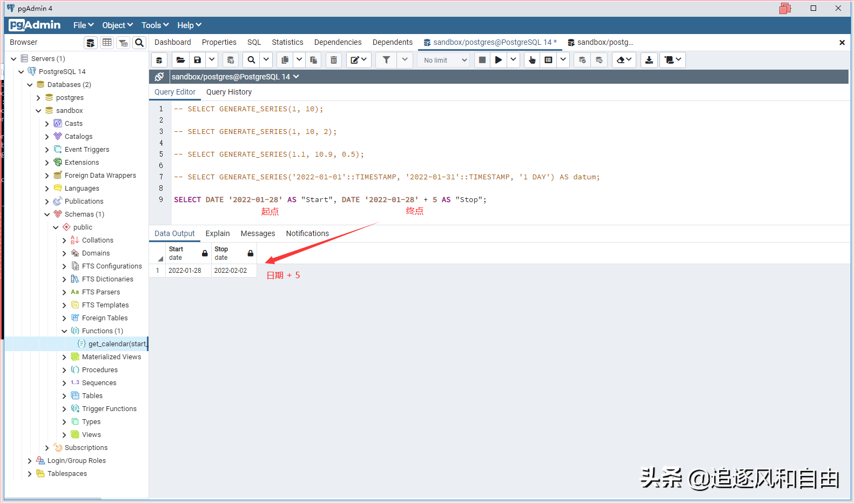Viewport: 855px width, 504px height.
Task: Open the Find options dropdown arrow
Action: pos(266,60)
